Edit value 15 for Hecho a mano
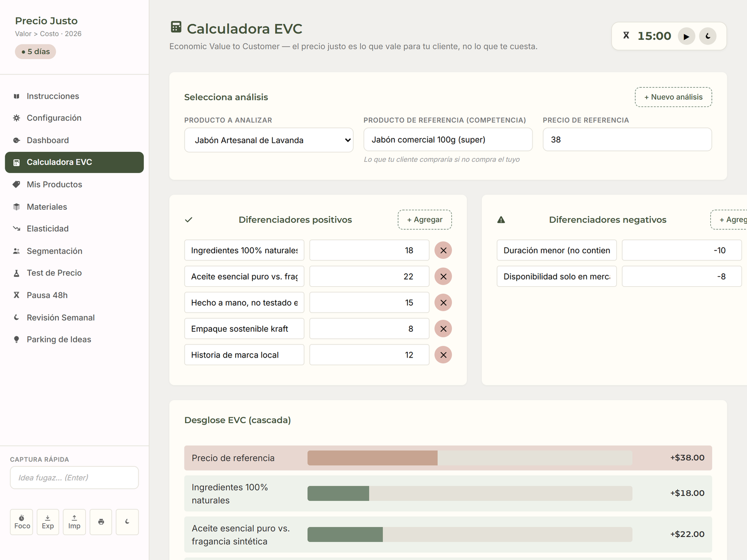This screenshot has height=560, width=747. click(369, 302)
